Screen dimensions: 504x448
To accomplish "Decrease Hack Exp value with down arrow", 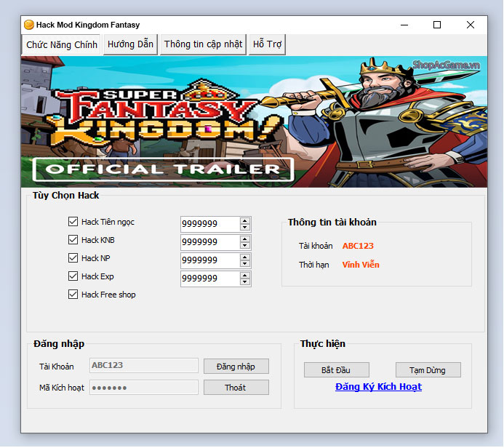I will [245, 282].
